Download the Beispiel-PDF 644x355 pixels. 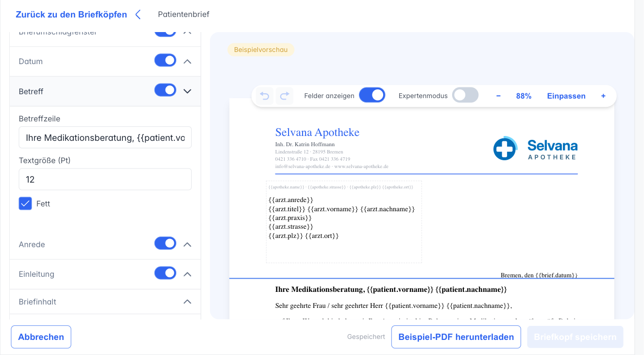(456, 337)
